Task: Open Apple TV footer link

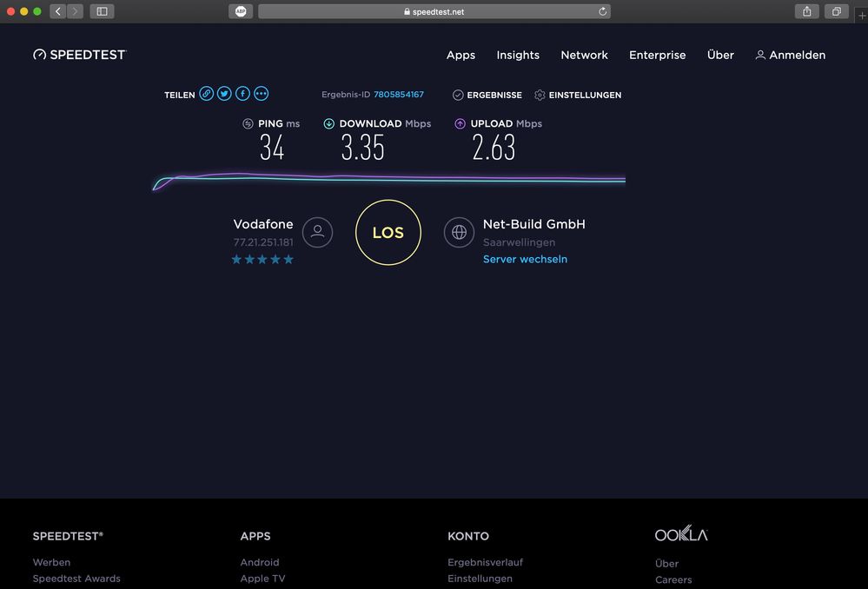Action: [262, 579]
